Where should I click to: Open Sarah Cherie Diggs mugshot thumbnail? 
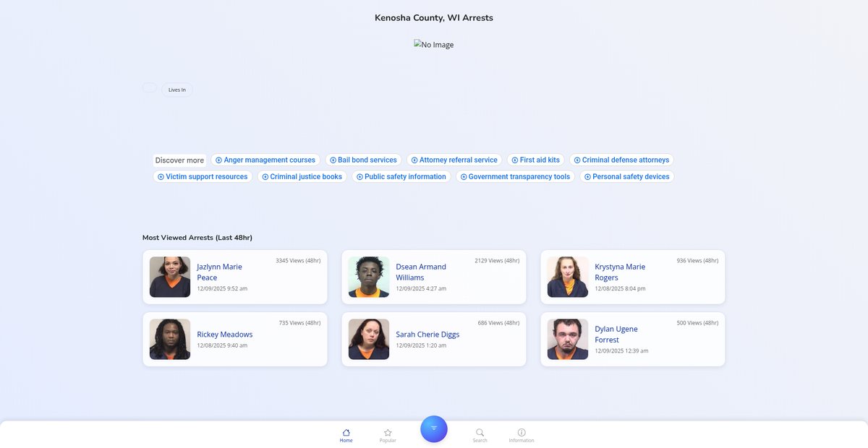(x=369, y=339)
